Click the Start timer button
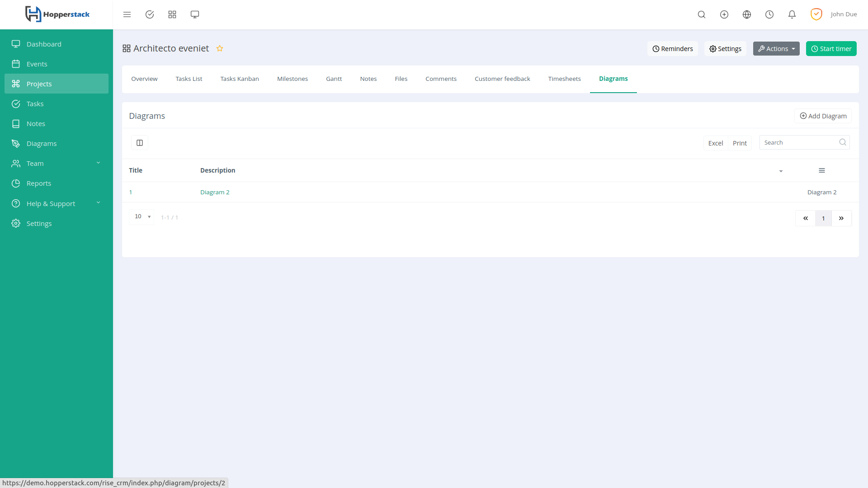Image resolution: width=868 pixels, height=488 pixels. tap(831, 48)
